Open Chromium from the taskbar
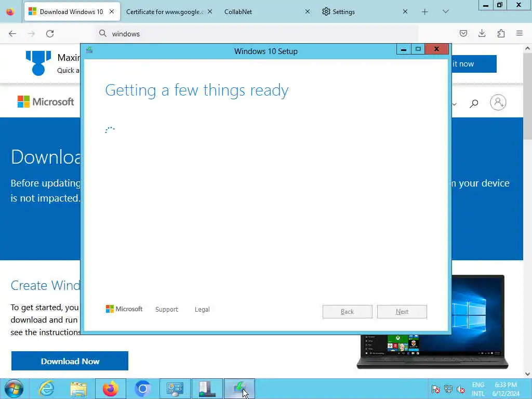The width and height of the screenshot is (532, 399). [x=142, y=389]
